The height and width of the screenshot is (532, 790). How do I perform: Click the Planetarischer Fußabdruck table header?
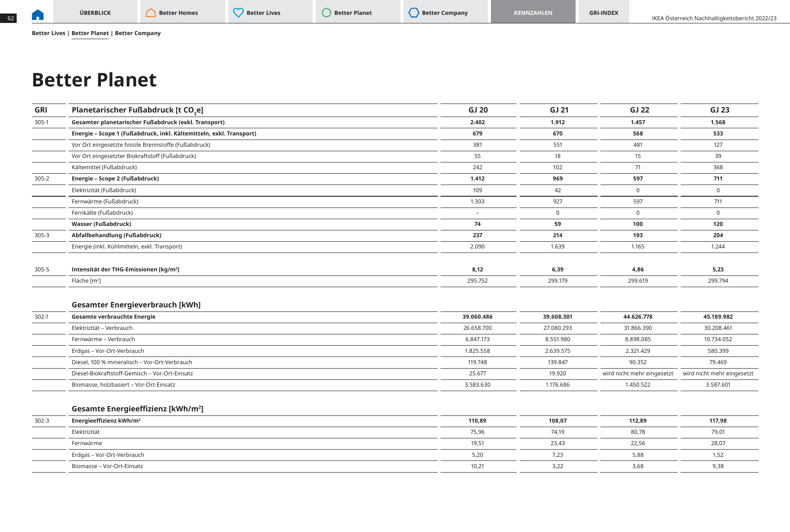point(137,110)
